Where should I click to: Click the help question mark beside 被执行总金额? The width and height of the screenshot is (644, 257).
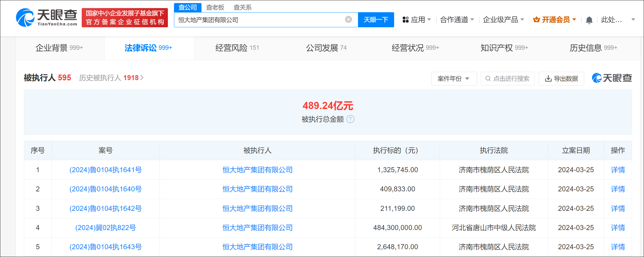pyautogui.click(x=350, y=119)
